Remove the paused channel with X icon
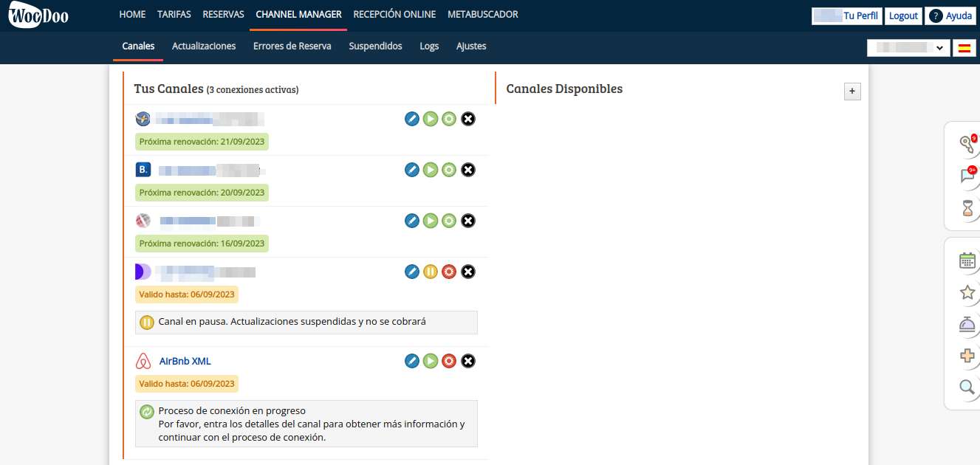980x465 pixels. click(x=468, y=272)
